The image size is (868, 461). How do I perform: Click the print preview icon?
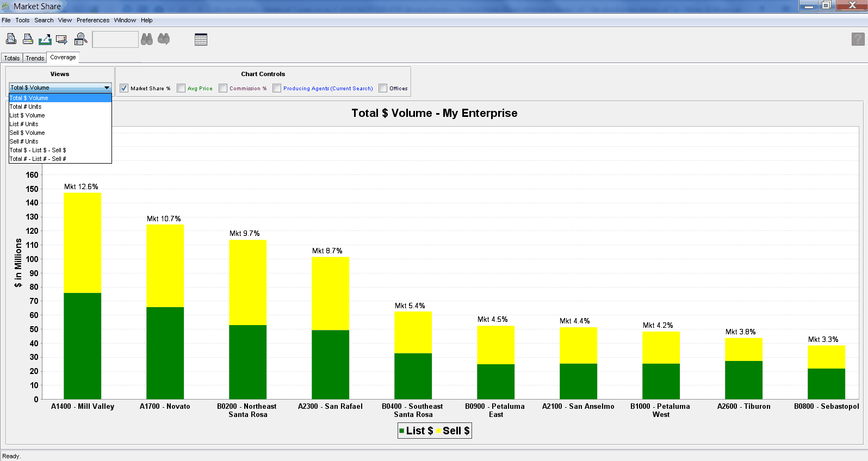11,39
